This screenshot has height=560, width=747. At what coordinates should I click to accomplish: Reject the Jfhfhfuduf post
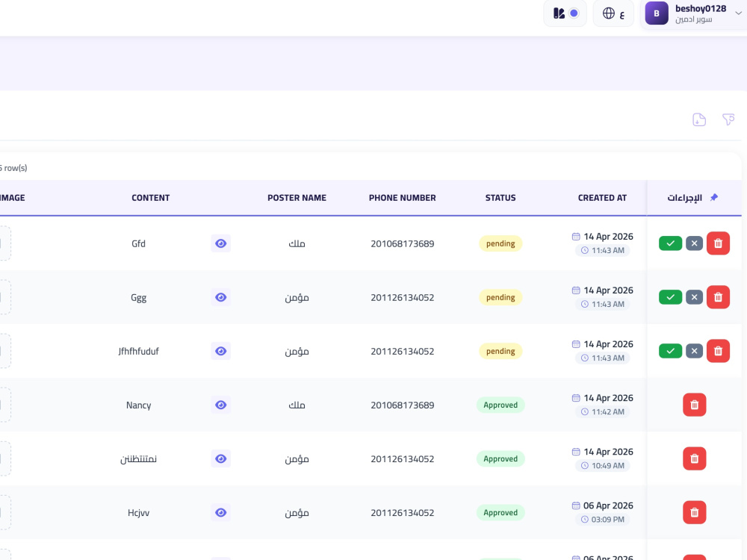tap(694, 351)
